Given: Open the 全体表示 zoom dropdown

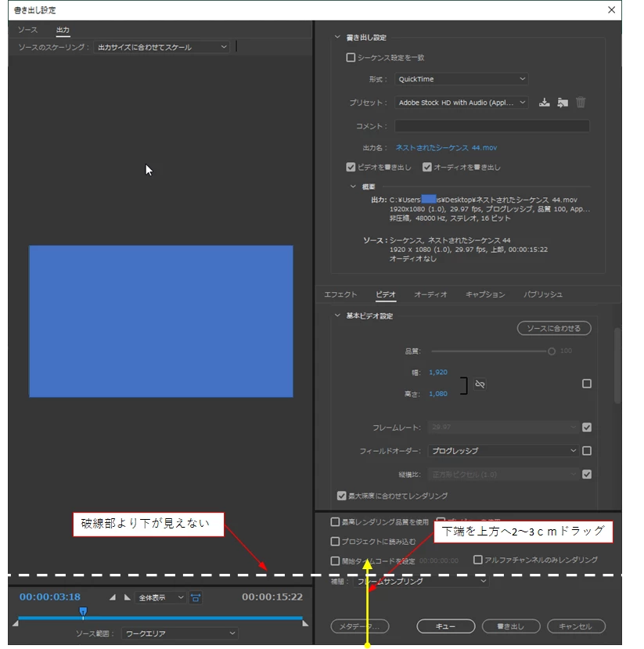Looking at the screenshot, I should [160, 597].
